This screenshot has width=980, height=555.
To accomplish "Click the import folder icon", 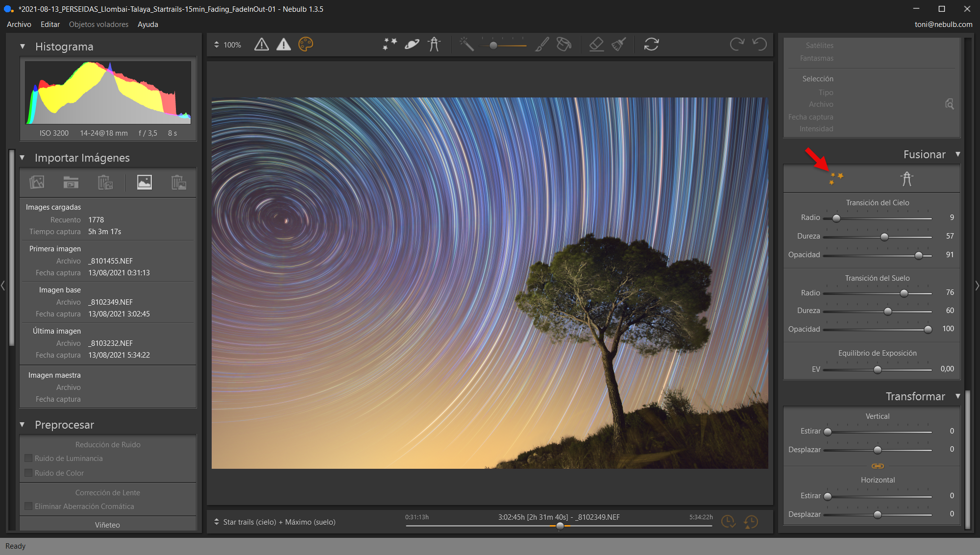I will click(x=71, y=182).
